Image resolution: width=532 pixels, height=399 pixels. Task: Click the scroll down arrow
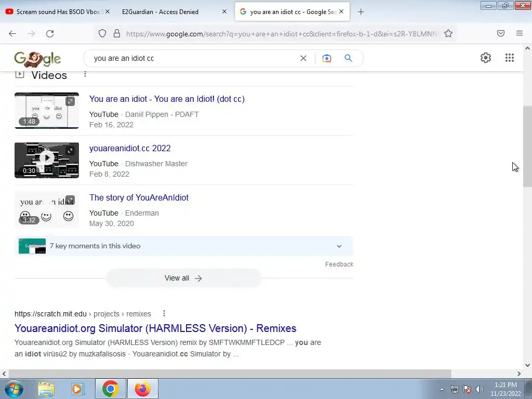click(x=527, y=365)
